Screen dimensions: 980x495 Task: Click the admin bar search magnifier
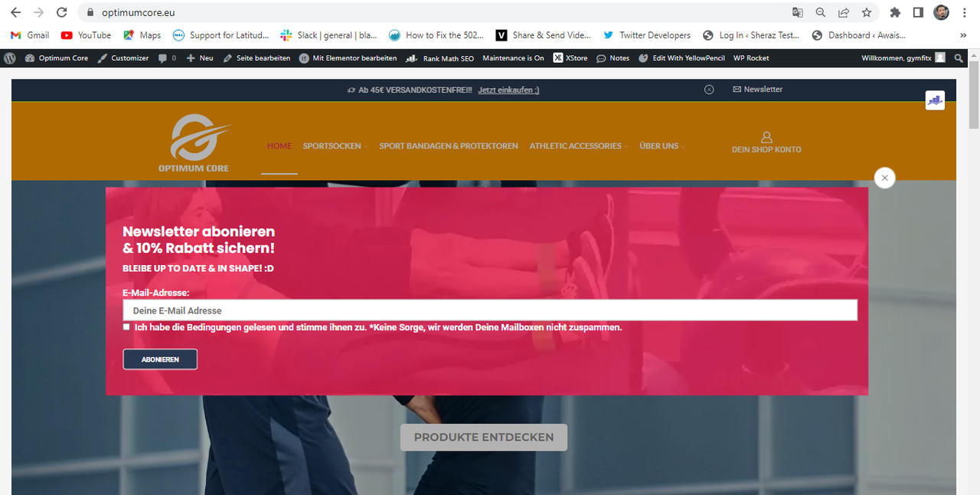pos(959,57)
